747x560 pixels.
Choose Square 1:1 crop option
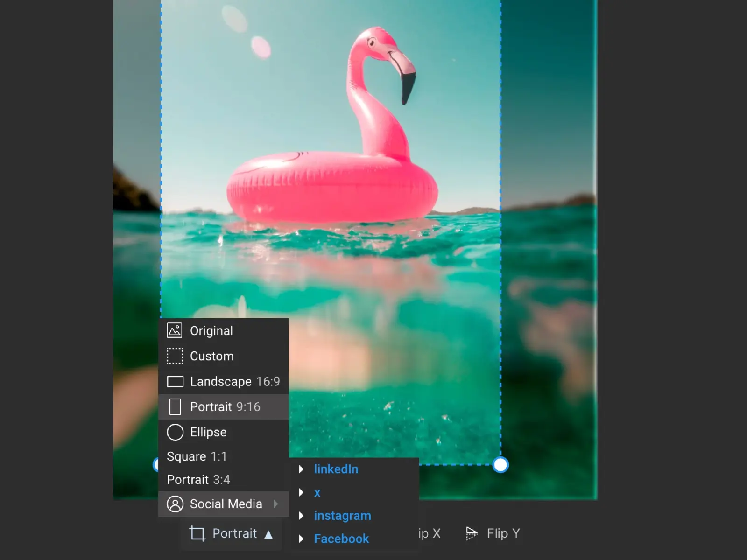point(197,456)
